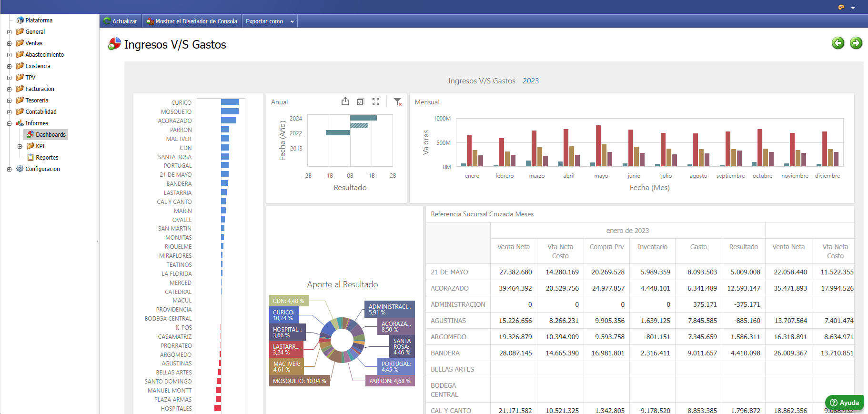Go to previous dashboard with green back arrow
868x414 pixels.
(838, 43)
